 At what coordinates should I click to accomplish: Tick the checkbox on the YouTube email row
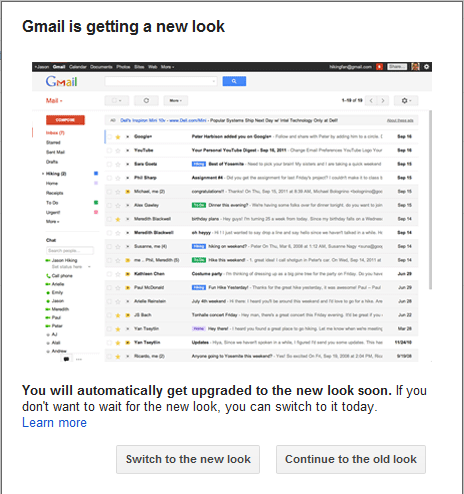(x=109, y=150)
